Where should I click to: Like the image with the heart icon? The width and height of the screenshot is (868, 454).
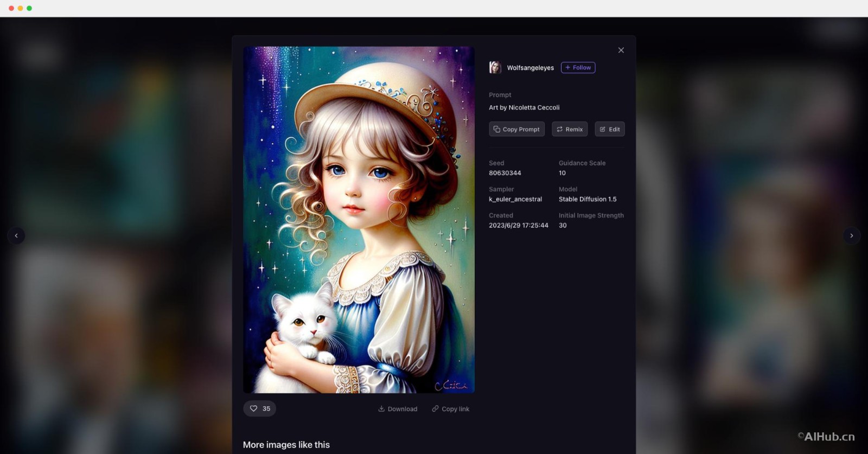(x=259, y=408)
